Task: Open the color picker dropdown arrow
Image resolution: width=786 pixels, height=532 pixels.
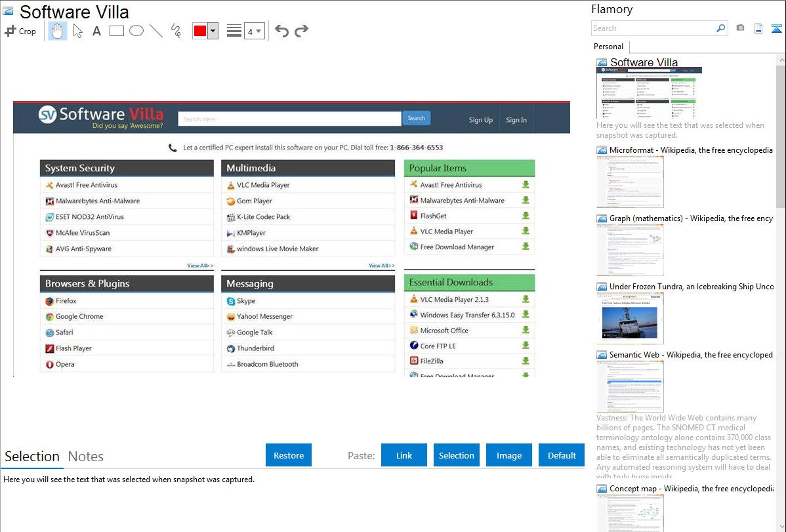Action: click(213, 31)
